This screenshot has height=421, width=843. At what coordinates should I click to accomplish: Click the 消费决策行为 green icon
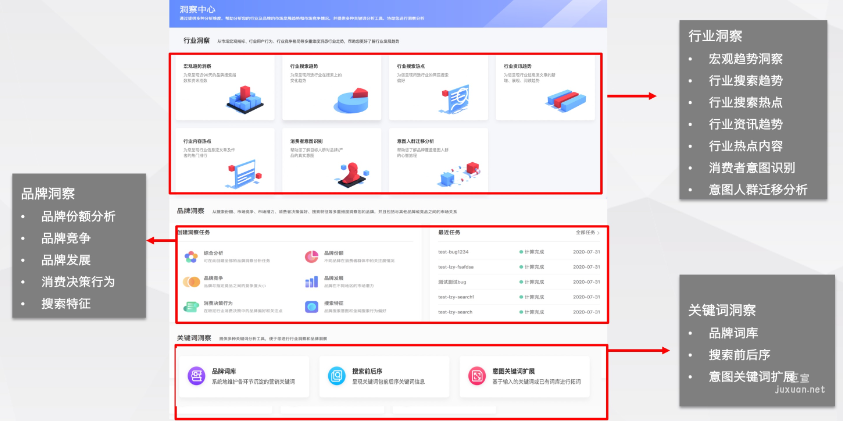(x=190, y=306)
